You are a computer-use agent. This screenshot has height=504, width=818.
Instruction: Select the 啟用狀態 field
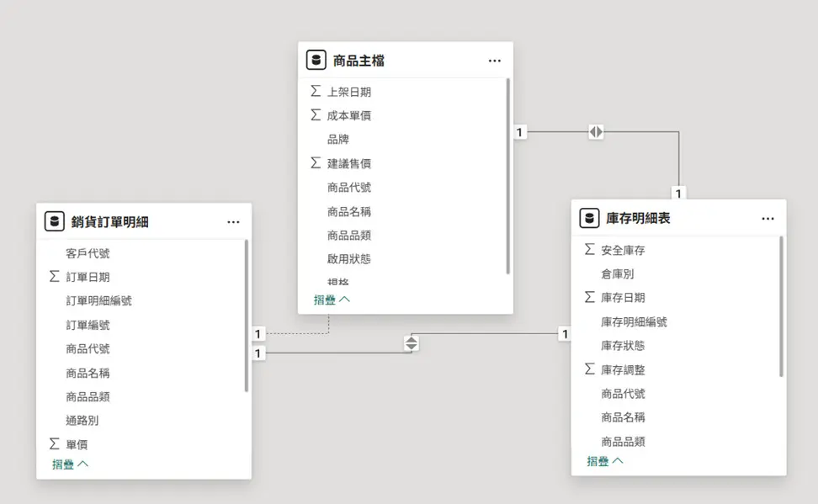pyautogui.click(x=349, y=259)
